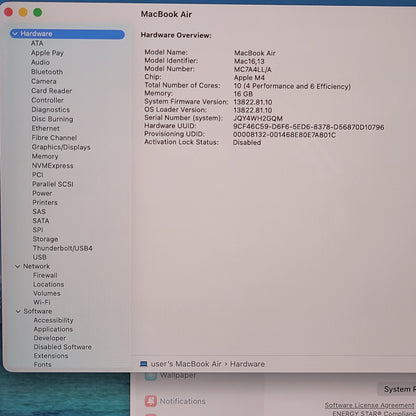
Task: Open Storage information
Action: [45, 239]
